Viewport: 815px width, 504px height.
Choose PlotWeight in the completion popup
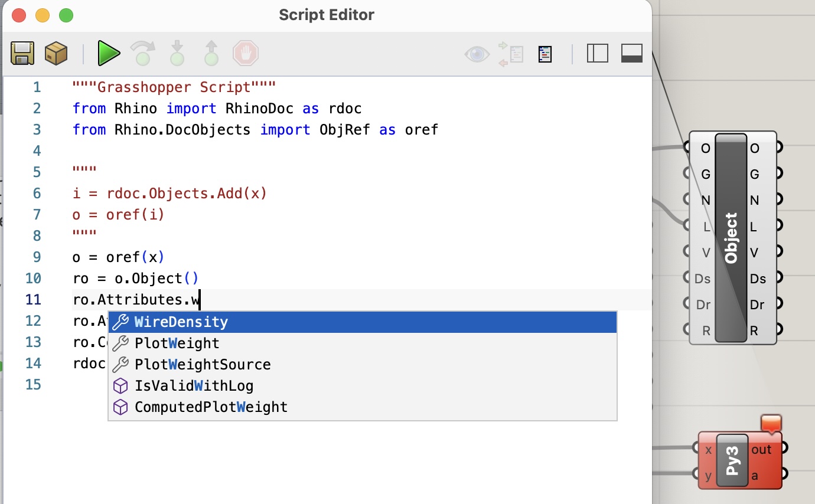click(x=363, y=343)
